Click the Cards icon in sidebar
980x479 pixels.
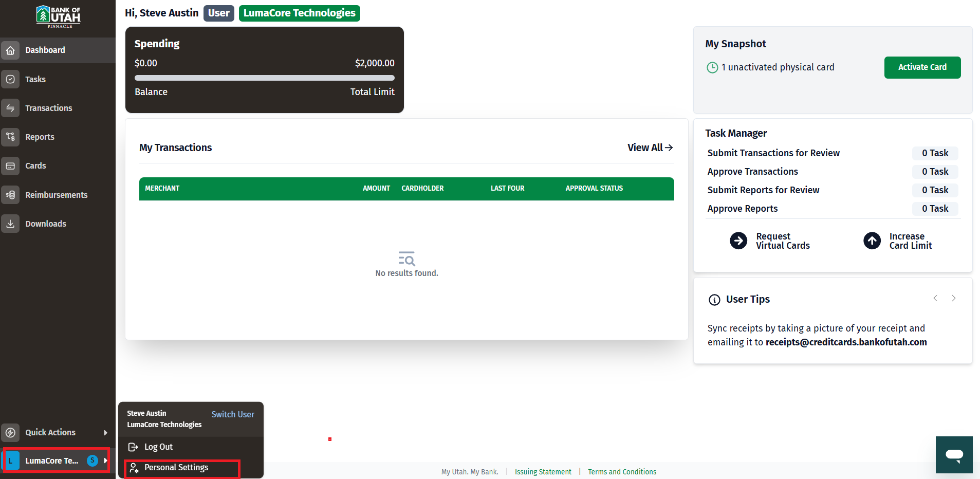pos(10,166)
